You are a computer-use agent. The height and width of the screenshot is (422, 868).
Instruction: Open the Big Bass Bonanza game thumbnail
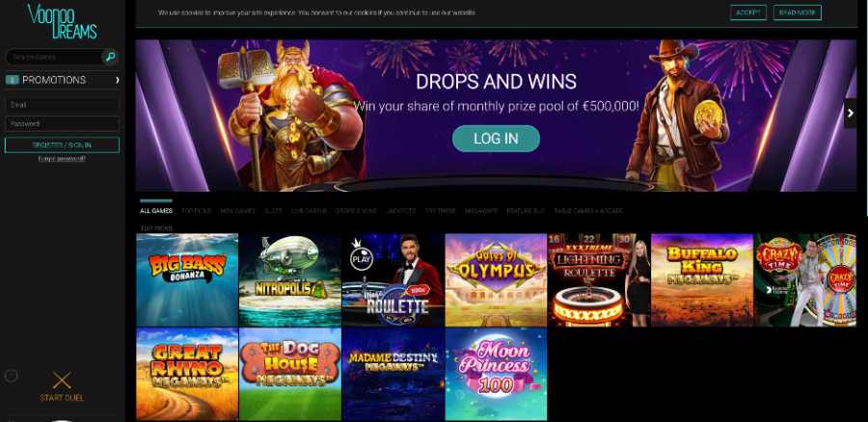(187, 279)
